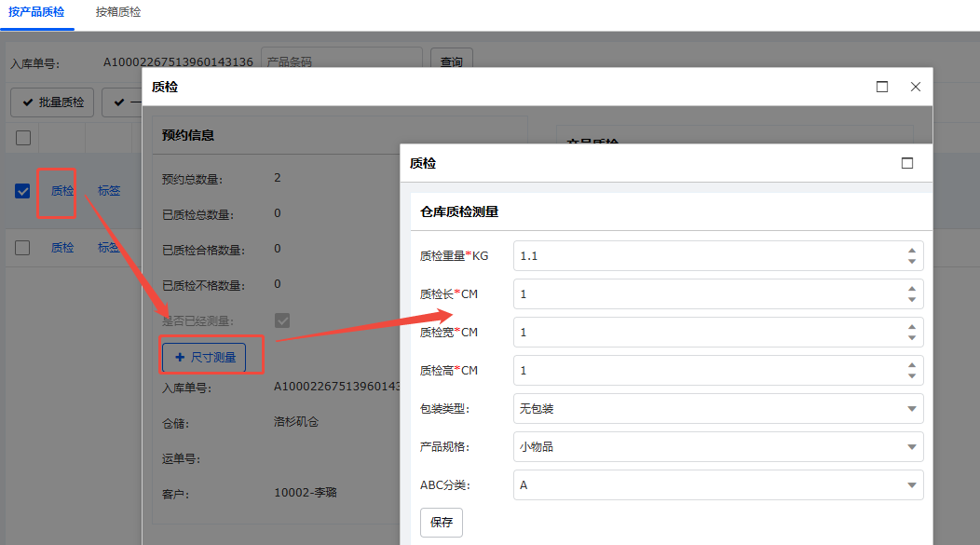Switch to the 按箱质检 tab

pyautogui.click(x=118, y=13)
